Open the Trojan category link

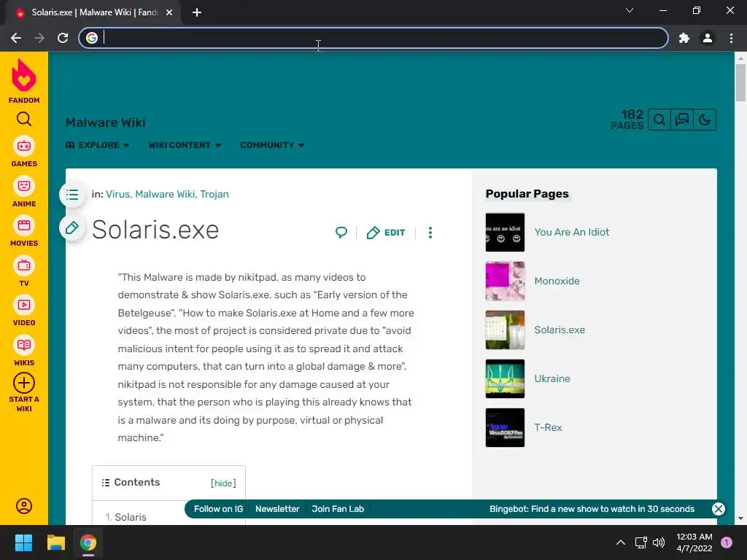pyautogui.click(x=214, y=194)
